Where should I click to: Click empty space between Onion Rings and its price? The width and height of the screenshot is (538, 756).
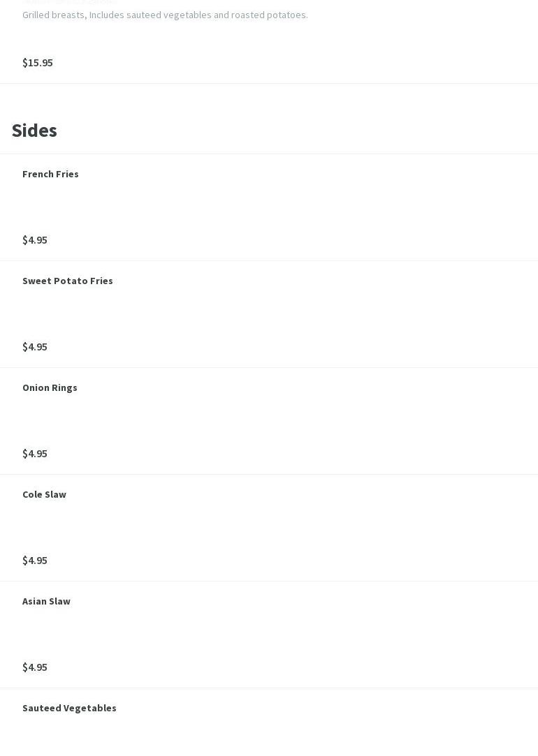[x=210, y=420]
